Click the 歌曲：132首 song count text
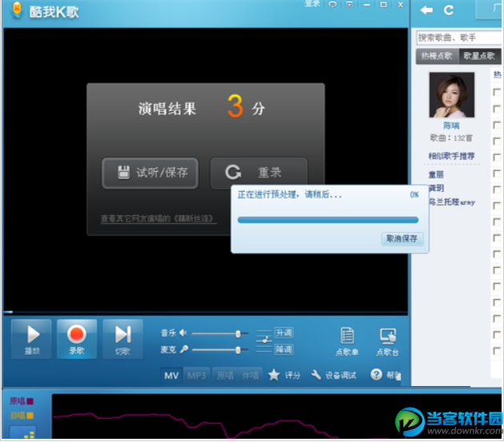Viewport: 504px width, 442px height. [x=451, y=138]
